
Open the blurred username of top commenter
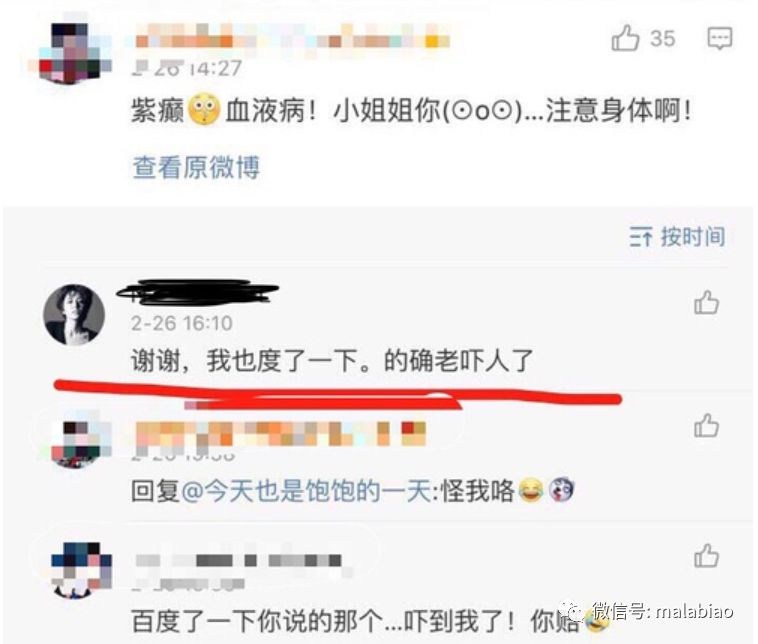[x=292, y=36]
